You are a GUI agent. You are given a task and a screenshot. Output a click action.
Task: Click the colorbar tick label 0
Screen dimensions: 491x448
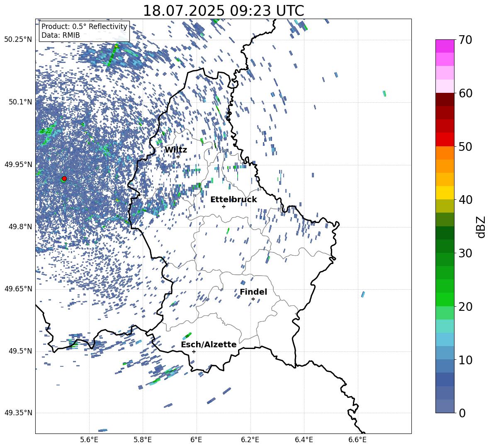[x=462, y=413]
